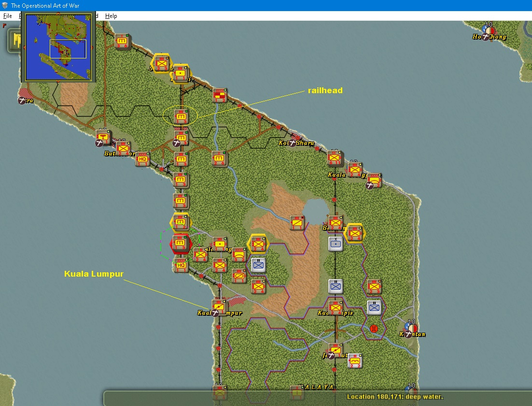
Task: Select the 2-4 infantry next to the 6-11 division
Action: pos(355,170)
